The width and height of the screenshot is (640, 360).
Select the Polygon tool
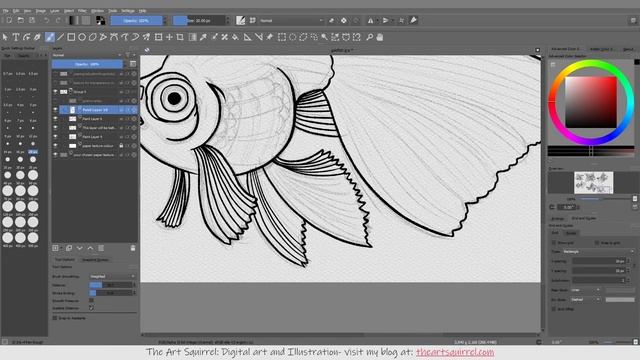(x=93, y=37)
